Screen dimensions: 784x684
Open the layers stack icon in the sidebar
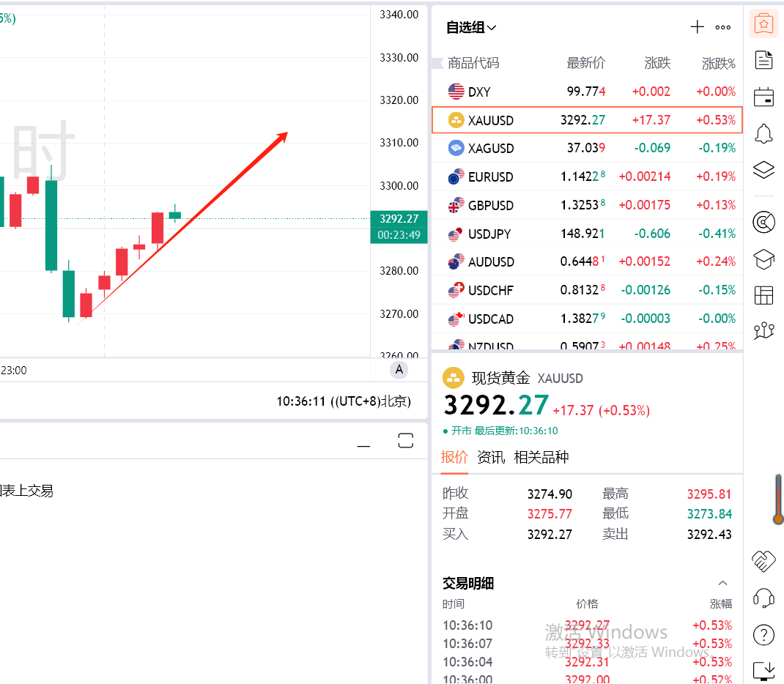[x=763, y=170]
